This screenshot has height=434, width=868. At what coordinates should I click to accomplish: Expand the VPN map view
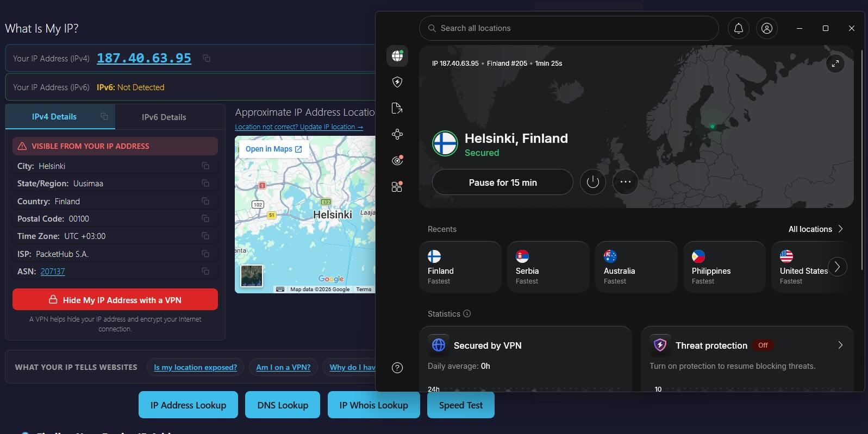click(x=835, y=64)
